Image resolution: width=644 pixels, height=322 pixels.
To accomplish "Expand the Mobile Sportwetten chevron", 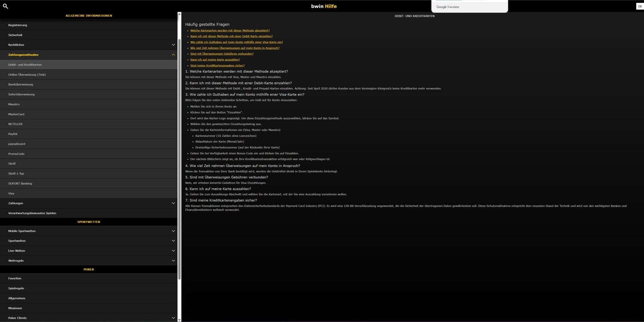I will (x=173, y=231).
